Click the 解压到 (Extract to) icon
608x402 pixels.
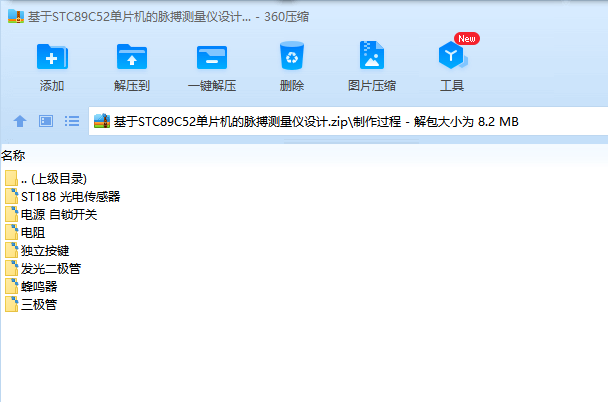(132, 57)
